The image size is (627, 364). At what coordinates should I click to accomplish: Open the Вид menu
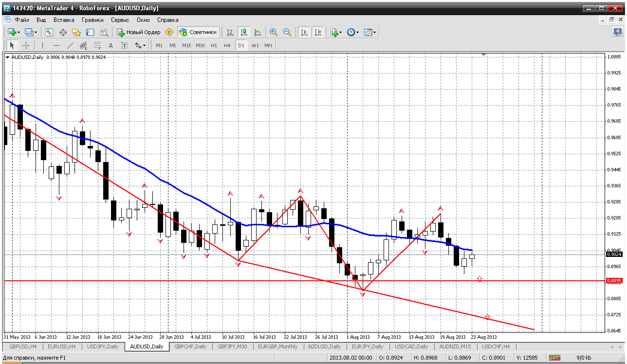(41, 20)
